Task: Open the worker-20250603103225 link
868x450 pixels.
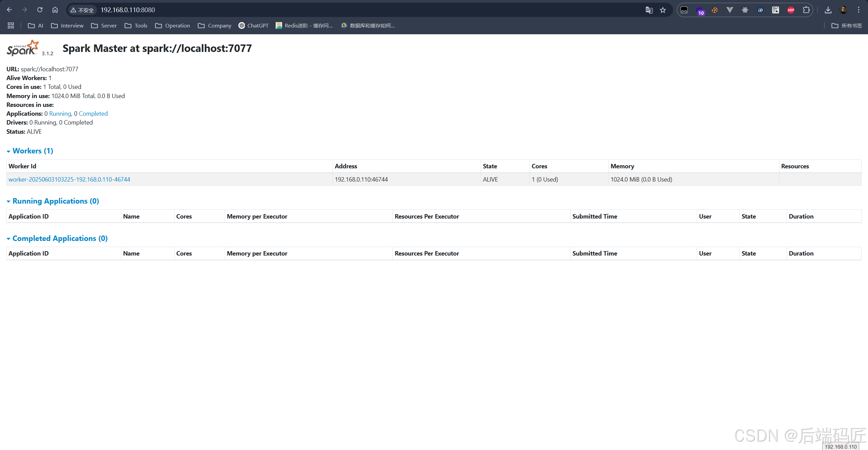Action: 69,179
